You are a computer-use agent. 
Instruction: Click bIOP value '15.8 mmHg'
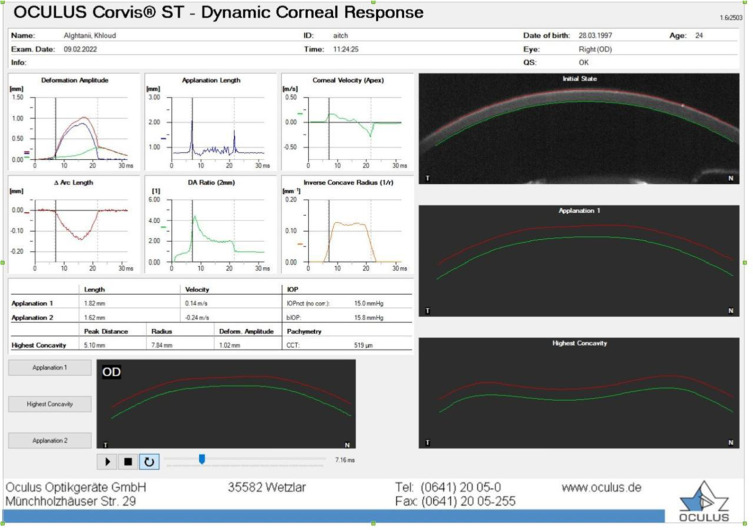(369, 318)
